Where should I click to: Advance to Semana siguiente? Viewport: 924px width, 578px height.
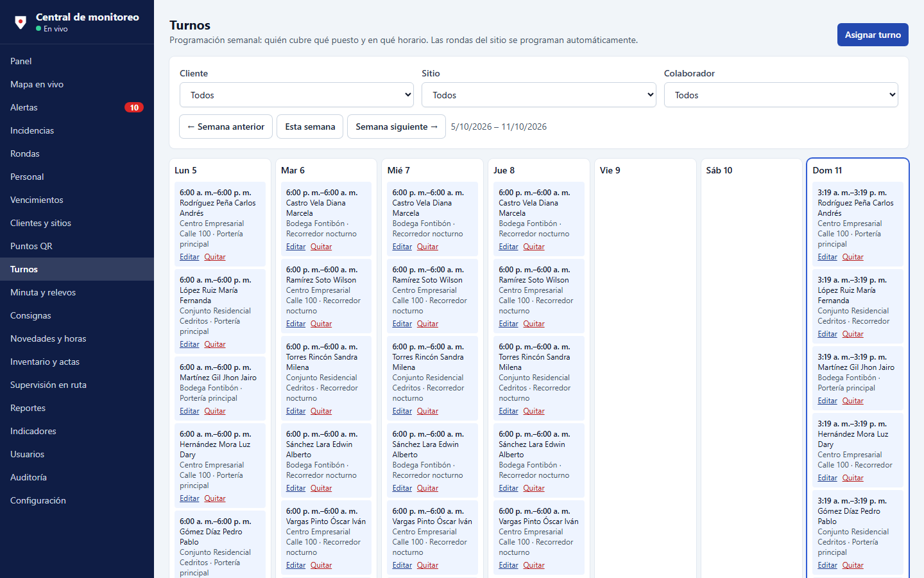click(x=397, y=127)
